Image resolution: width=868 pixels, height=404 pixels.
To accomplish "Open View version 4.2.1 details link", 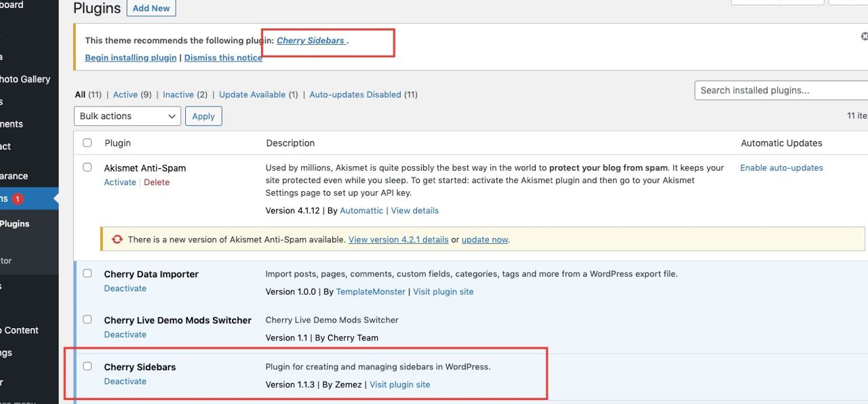I will pos(399,240).
